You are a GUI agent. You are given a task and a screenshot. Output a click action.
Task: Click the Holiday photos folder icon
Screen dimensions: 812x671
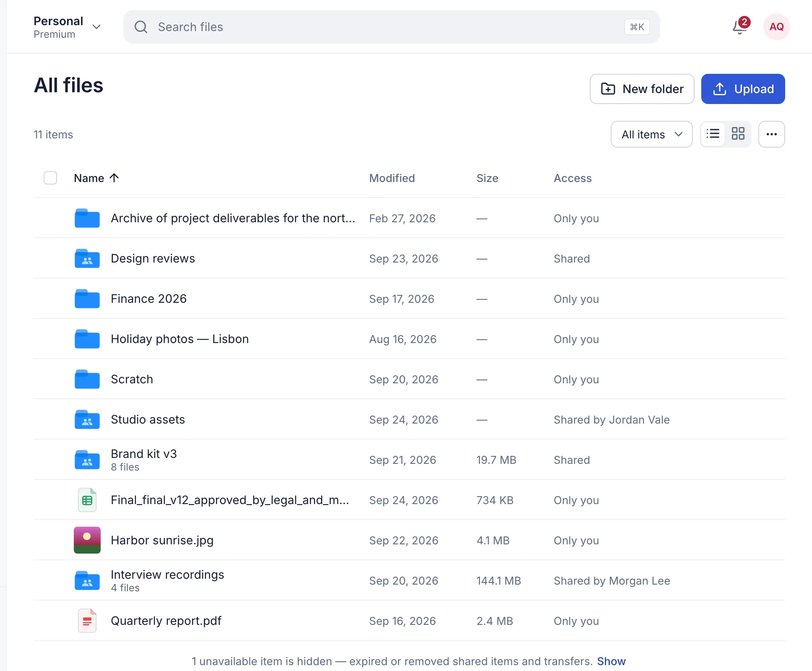[87, 339]
